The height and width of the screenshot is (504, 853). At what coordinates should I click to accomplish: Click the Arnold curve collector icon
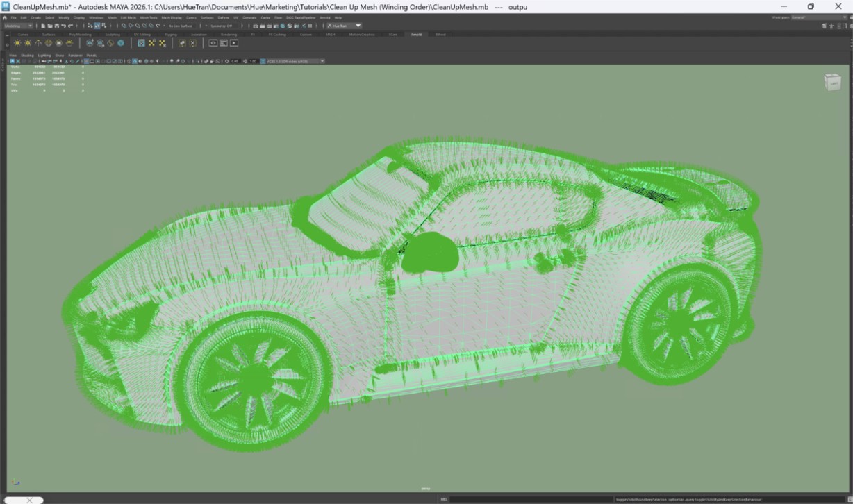coord(110,43)
